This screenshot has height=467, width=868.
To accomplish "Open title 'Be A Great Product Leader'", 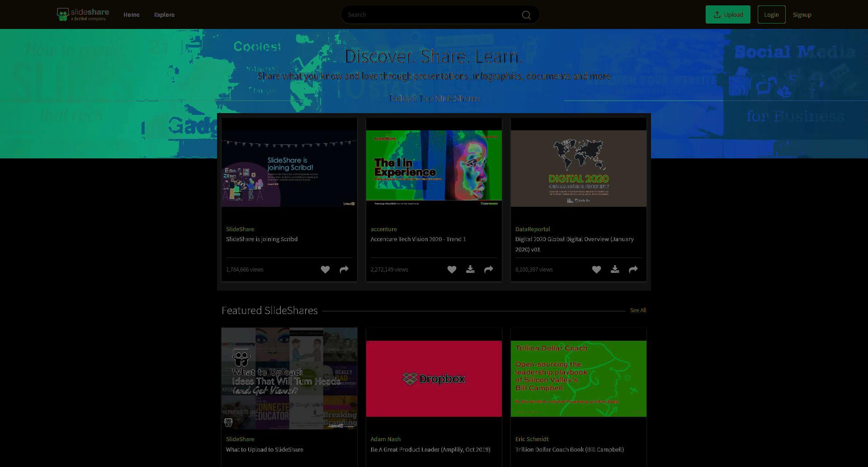I will coord(430,450).
